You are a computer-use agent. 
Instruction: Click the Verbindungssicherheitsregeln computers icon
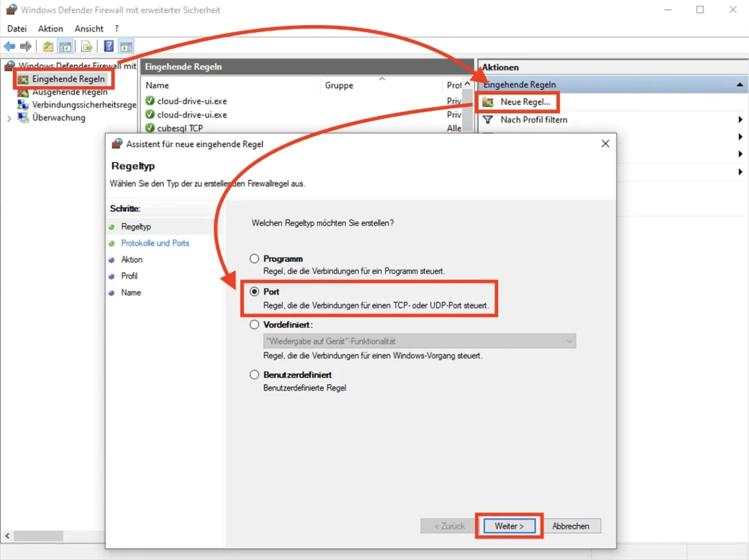pyautogui.click(x=23, y=105)
